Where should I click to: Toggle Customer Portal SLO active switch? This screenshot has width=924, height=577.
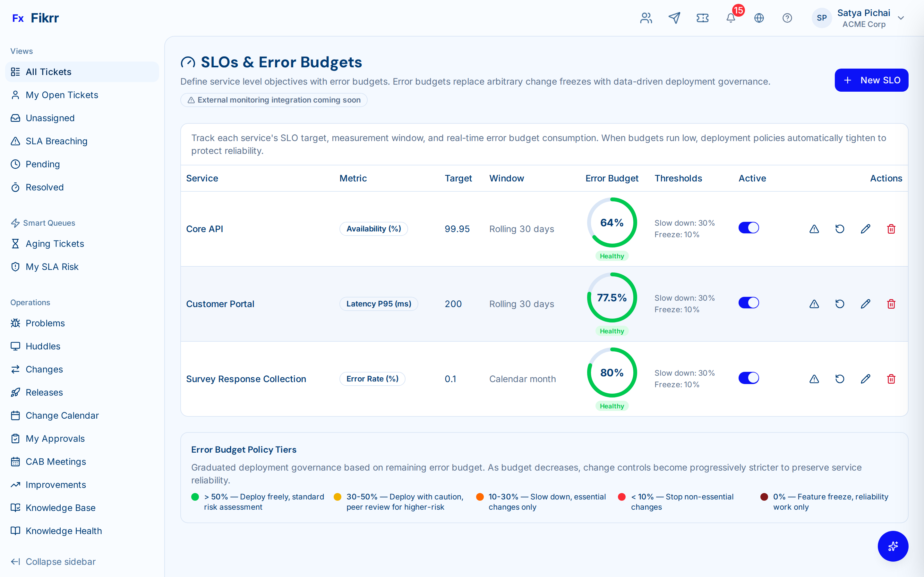[x=749, y=302]
